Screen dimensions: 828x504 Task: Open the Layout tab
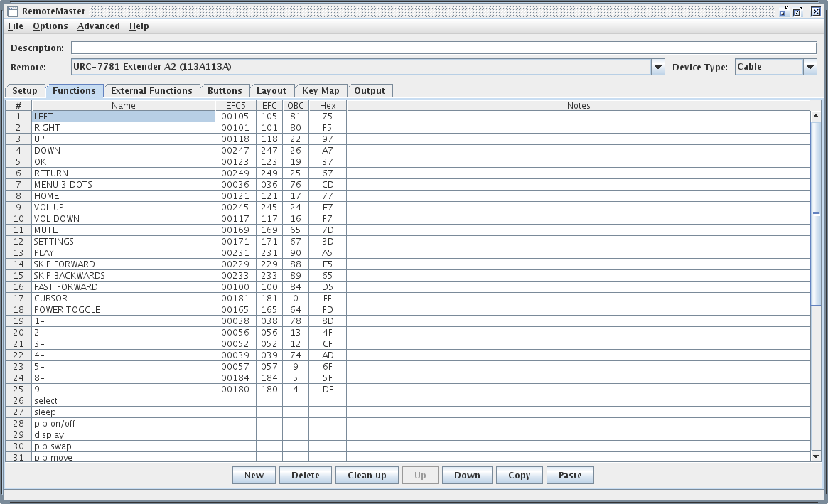click(x=271, y=91)
